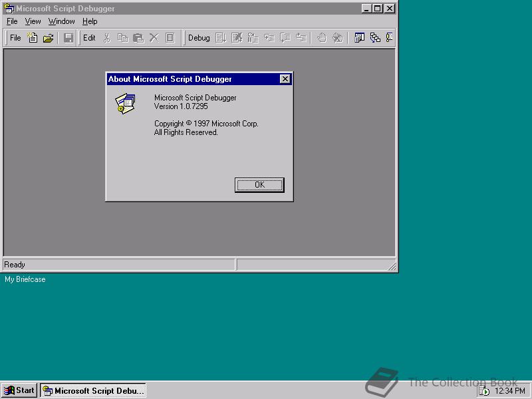Viewport: 532px width, 399px height.
Task: Click the taskbar clock showing 12:34 PM
Action: pos(510,391)
